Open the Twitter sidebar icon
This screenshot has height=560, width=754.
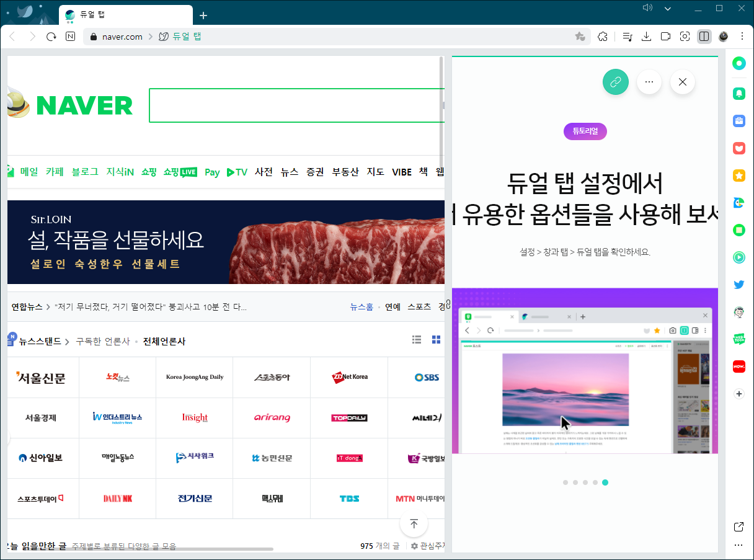coord(738,285)
